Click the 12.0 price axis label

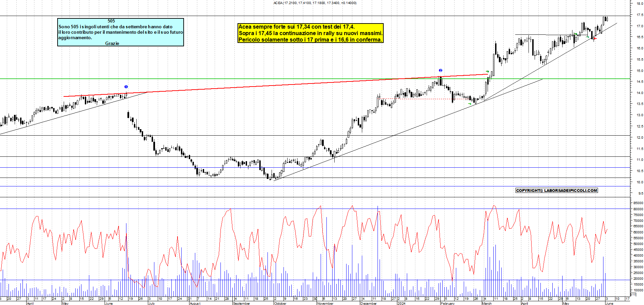point(640,138)
